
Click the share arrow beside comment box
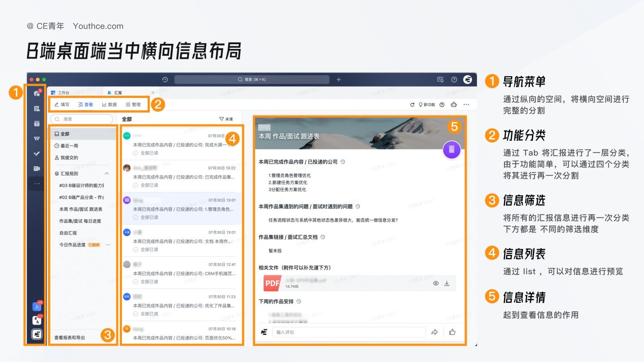pyautogui.click(x=434, y=332)
